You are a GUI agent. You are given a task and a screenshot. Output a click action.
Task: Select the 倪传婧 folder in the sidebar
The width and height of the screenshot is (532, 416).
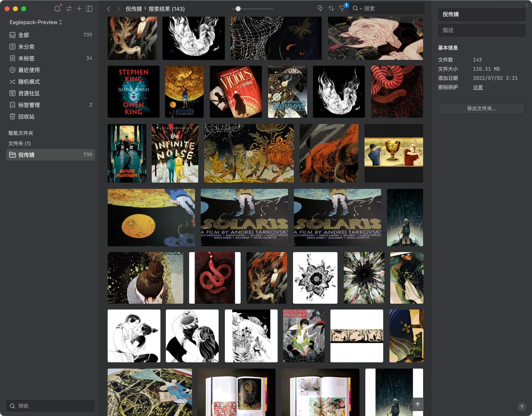point(51,155)
